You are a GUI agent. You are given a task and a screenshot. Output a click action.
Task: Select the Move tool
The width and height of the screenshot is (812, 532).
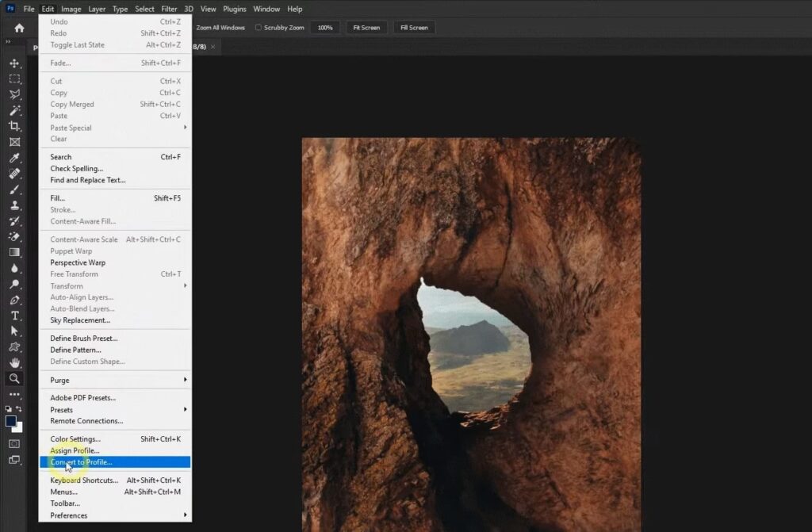tap(14, 63)
